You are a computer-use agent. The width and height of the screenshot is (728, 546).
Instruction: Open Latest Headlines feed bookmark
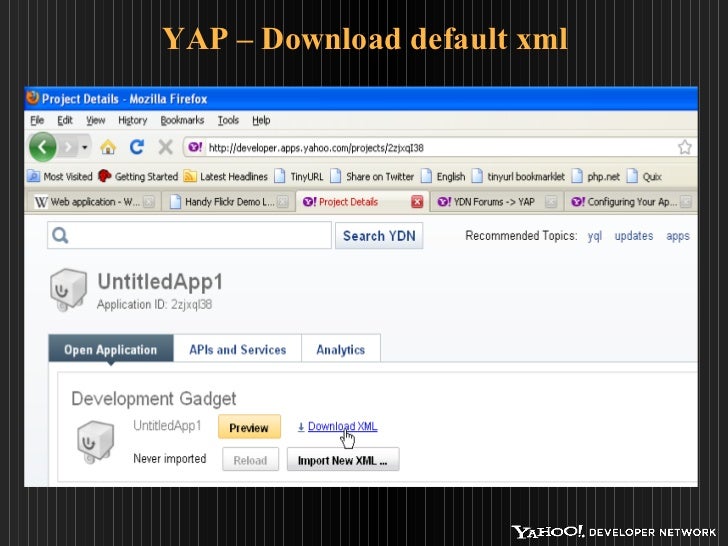tap(226, 176)
